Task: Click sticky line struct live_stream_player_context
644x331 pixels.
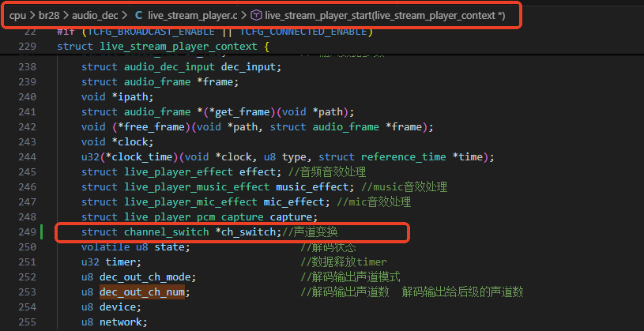Action: 164,47
